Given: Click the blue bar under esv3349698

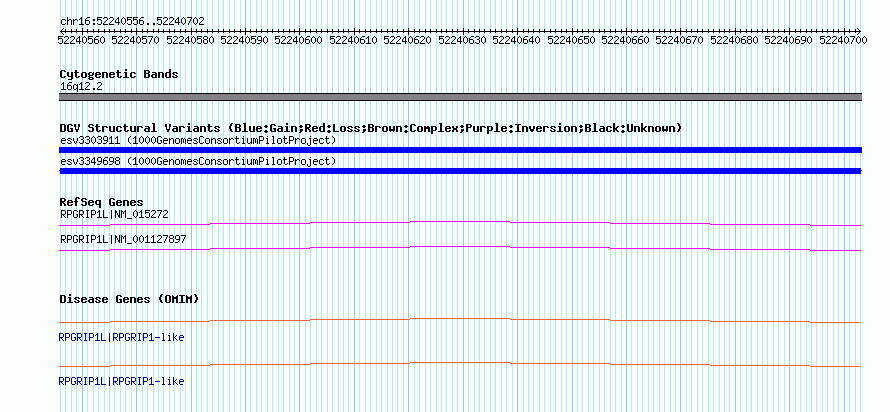Looking at the screenshot, I should point(460,171).
